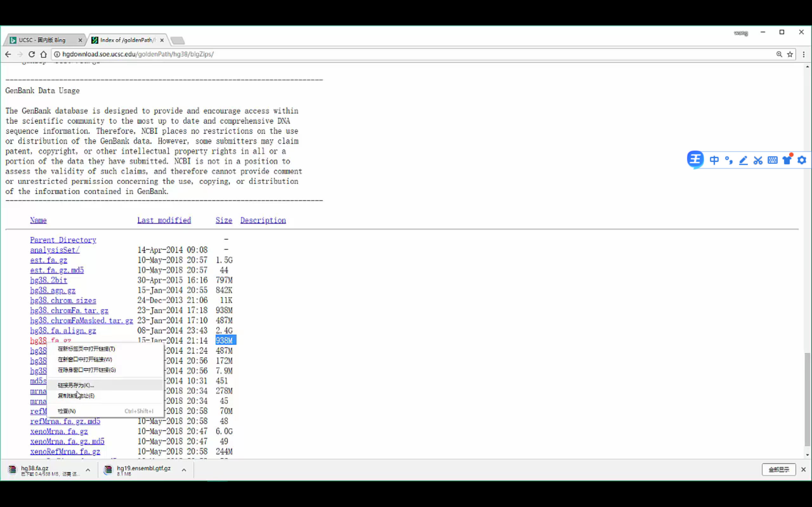This screenshot has height=507, width=812.
Task: Expand options for hg19.ensembl.gtf.gz download
Action: click(184, 470)
